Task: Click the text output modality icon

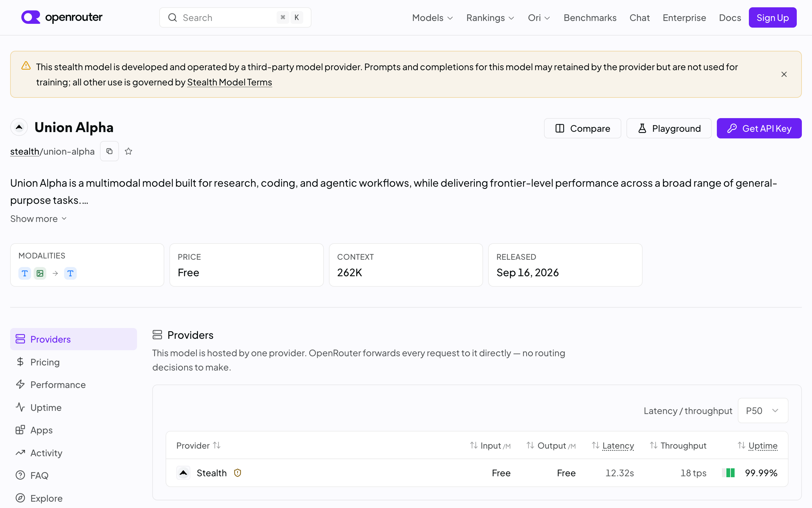Action: point(70,273)
